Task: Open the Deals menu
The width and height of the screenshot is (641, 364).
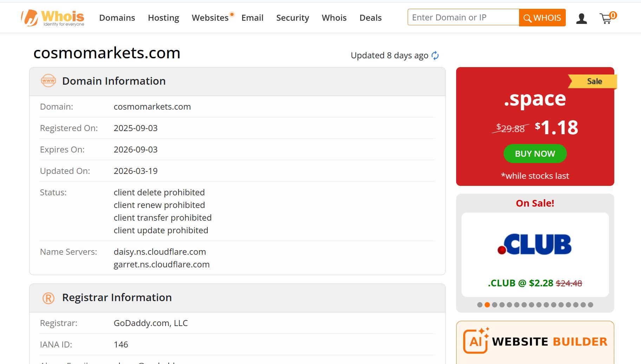Action: 370,18
